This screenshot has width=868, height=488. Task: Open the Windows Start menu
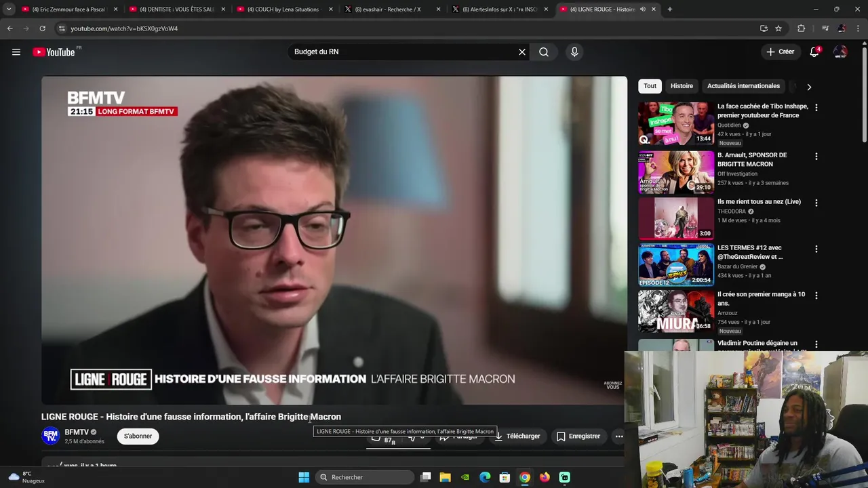(x=304, y=477)
